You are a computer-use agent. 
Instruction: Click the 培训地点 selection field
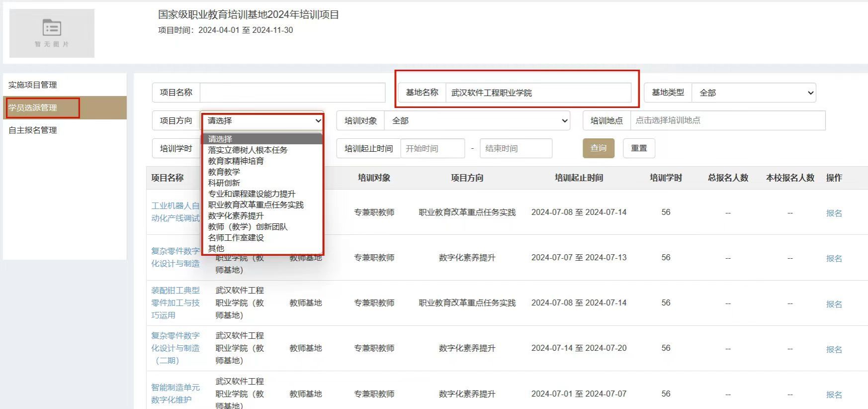[727, 120]
